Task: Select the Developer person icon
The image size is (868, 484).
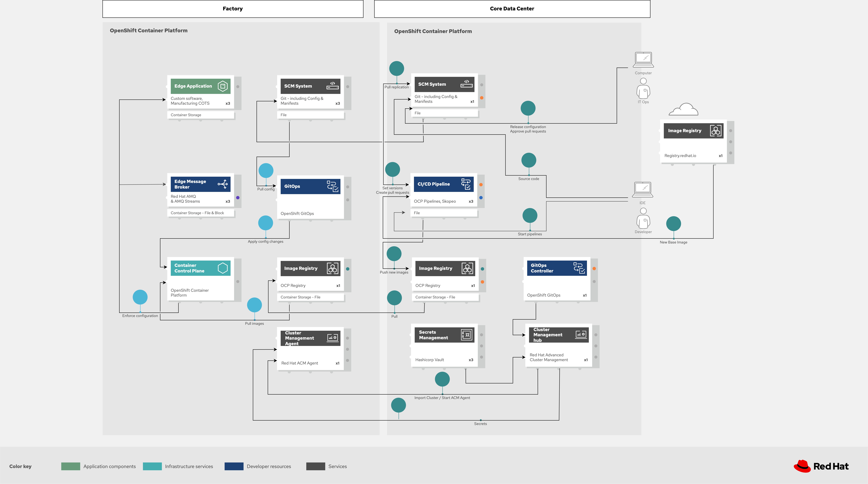Action: click(643, 218)
